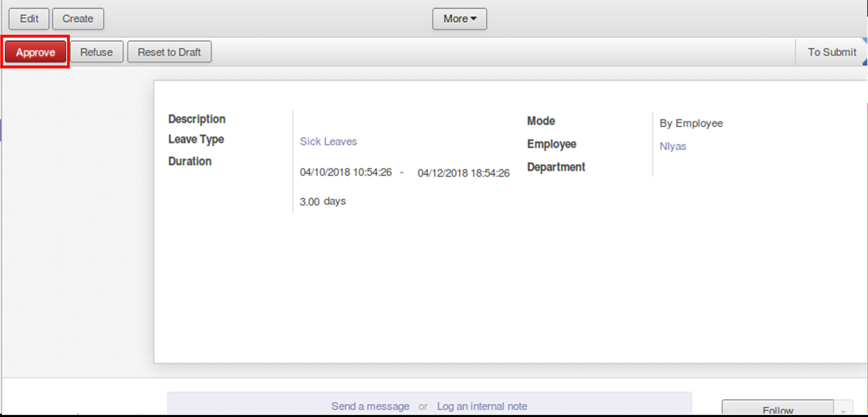868x417 pixels.
Task: Approve the leave request
Action: coord(35,52)
